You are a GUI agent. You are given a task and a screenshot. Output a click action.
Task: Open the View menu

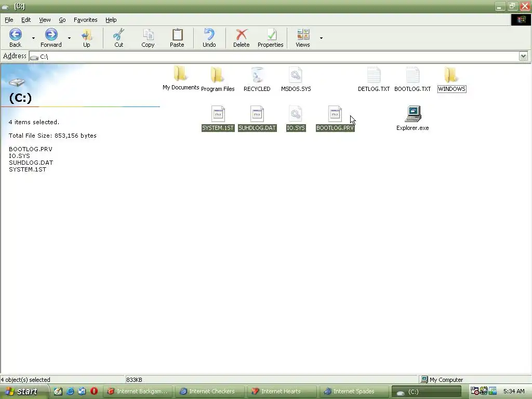point(45,20)
